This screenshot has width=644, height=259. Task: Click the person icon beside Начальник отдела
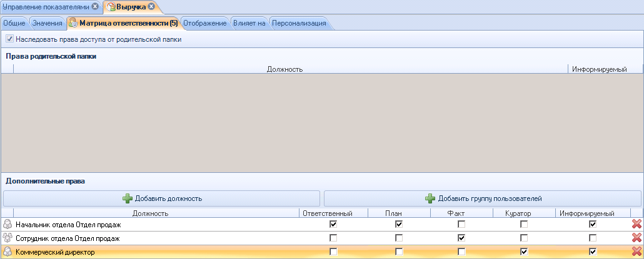click(8, 224)
